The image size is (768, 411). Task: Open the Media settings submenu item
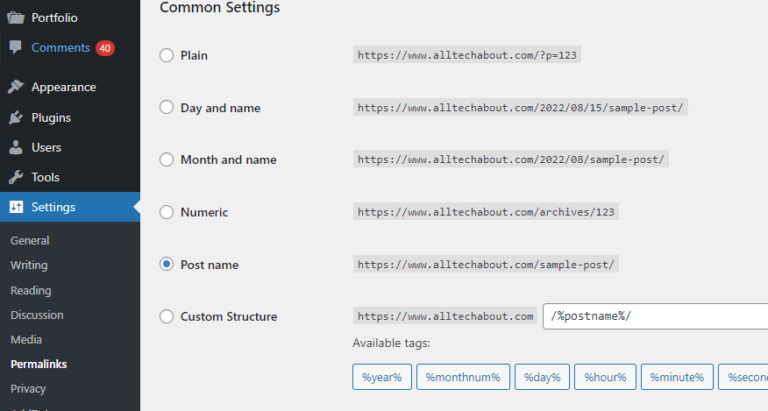tap(26, 339)
